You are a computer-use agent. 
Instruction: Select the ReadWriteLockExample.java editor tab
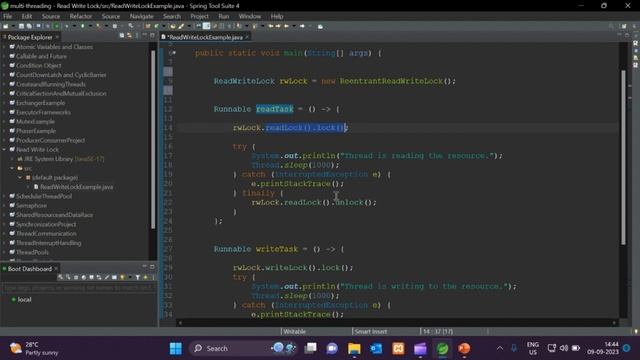205,37
